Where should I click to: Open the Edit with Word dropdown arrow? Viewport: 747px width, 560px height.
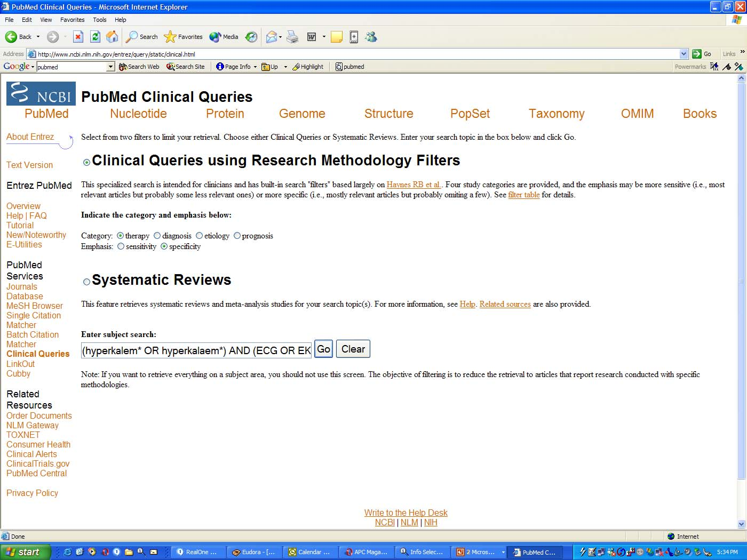point(324,37)
